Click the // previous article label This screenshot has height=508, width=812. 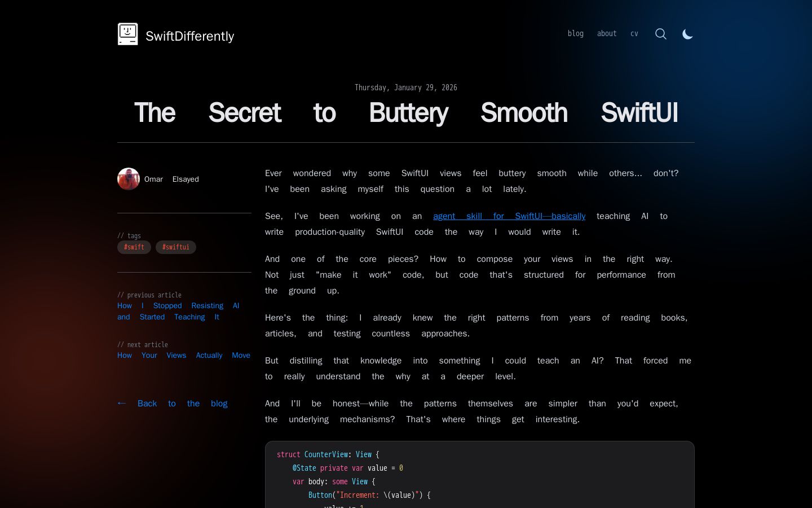[149, 295]
